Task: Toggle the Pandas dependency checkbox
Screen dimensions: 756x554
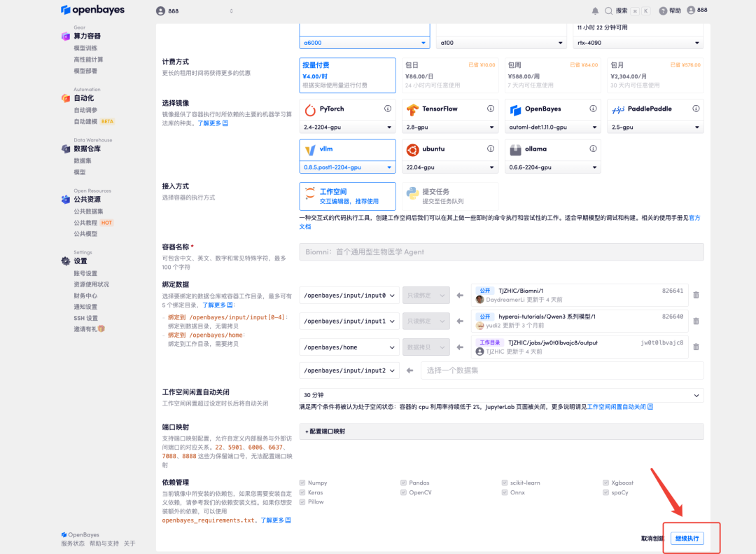Action: 403,483
